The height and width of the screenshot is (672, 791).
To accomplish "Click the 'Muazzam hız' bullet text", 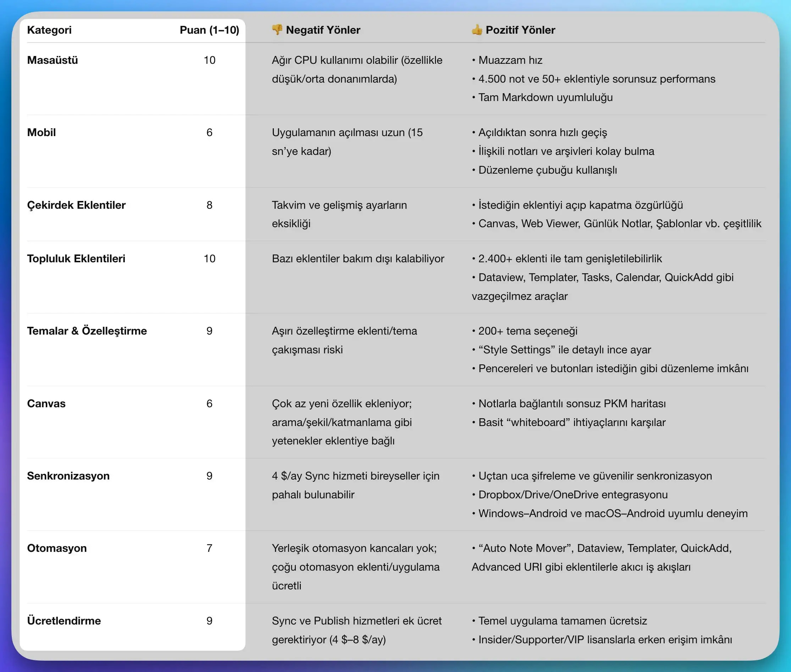I will coord(510,60).
